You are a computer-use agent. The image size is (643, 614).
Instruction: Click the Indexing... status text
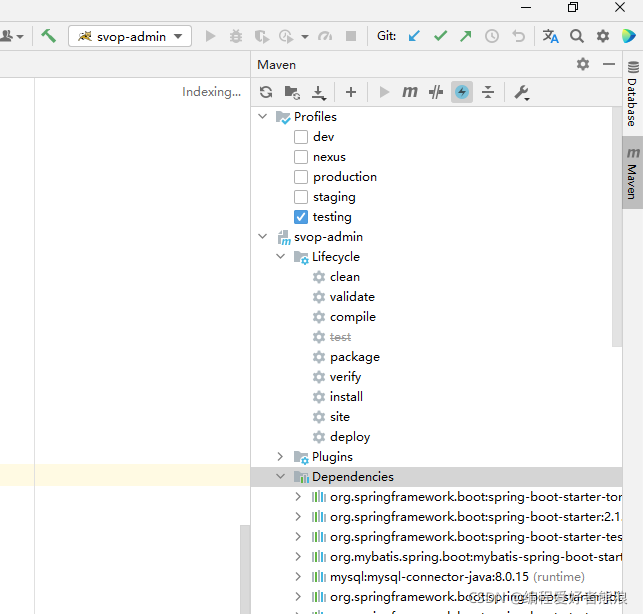211,92
